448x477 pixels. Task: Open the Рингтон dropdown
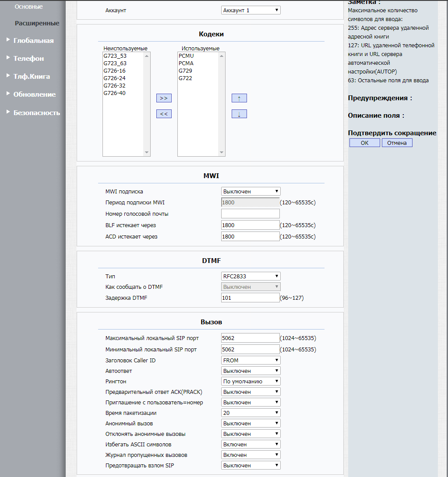click(251, 381)
